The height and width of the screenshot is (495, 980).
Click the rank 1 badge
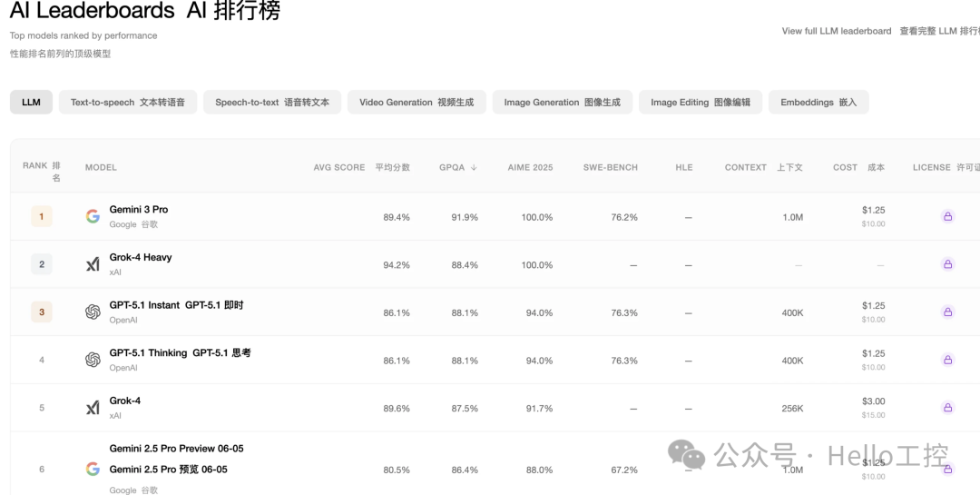(42, 216)
